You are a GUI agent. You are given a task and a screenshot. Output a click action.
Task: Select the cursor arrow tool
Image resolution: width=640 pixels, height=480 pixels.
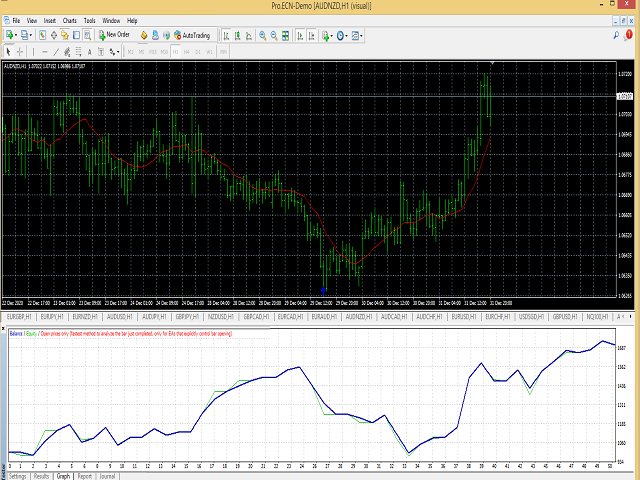8,52
